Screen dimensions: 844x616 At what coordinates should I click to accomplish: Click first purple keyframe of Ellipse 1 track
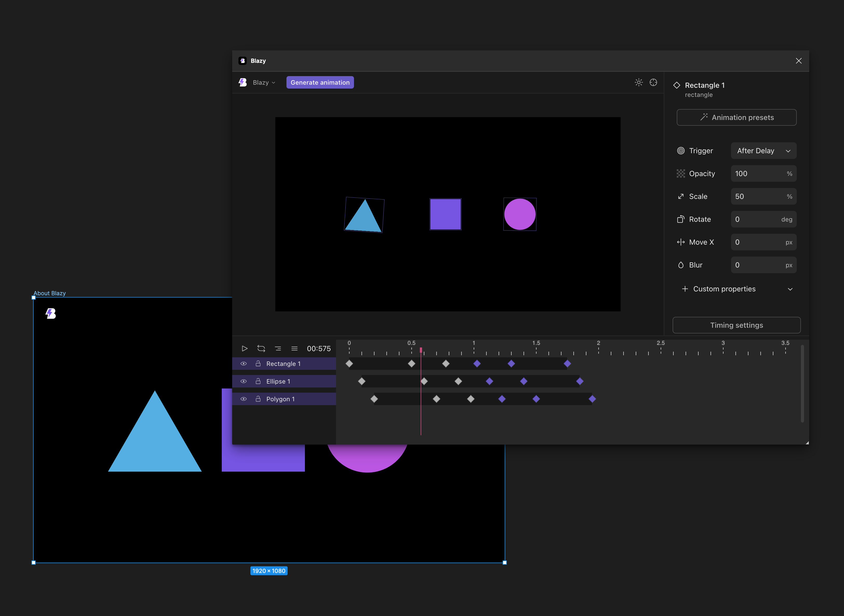[490, 381]
